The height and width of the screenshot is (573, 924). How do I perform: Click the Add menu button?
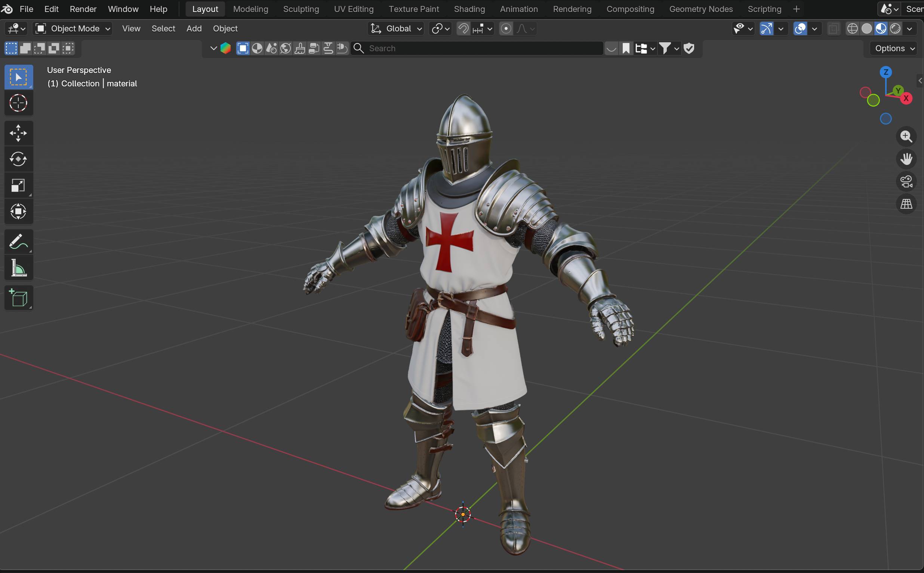194,28
